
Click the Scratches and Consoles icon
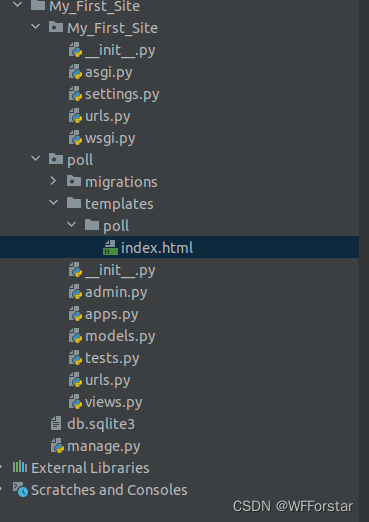[x=20, y=489]
